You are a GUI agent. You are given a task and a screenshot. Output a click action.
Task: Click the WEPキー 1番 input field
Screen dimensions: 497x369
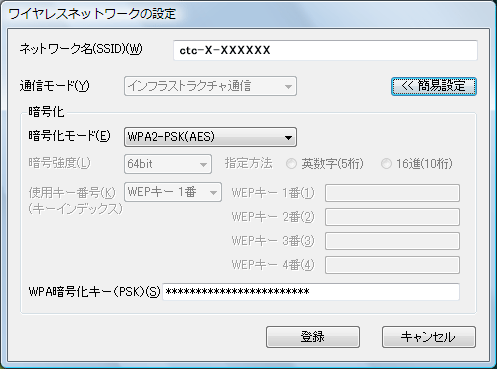[x=392, y=193]
